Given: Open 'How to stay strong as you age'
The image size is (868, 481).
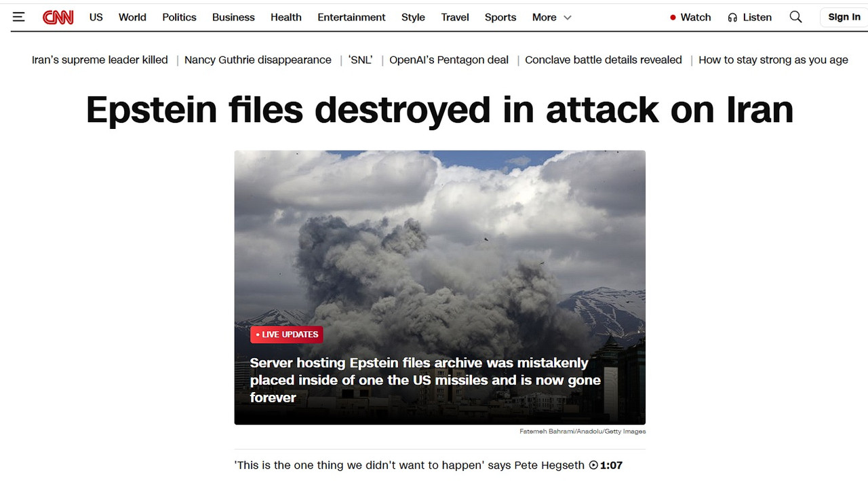Looking at the screenshot, I should pyautogui.click(x=773, y=60).
